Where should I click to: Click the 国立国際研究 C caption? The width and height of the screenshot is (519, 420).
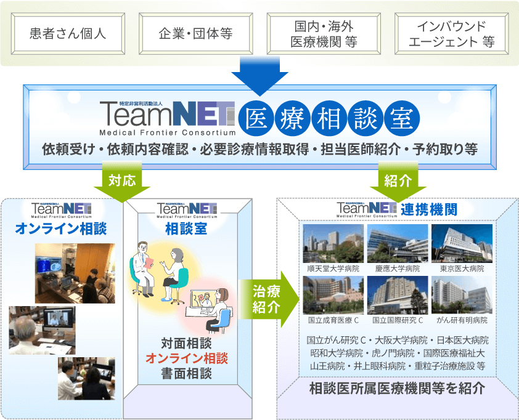pyautogui.click(x=398, y=320)
